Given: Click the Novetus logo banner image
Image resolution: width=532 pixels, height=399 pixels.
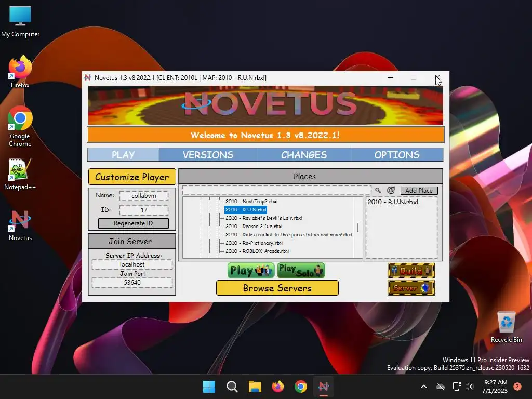Looking at the screenshot, I should pos(265,105).
